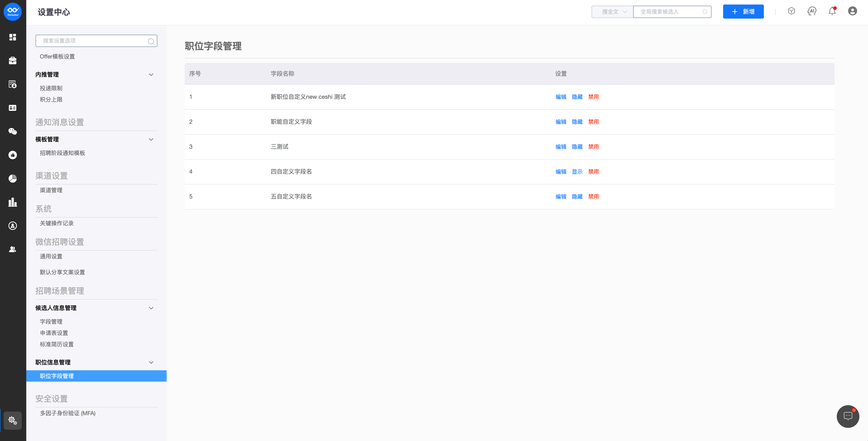Disable the 新职位自定义new ceshi 测试 field
The height and width of the screenshot is (441, 868).
(593, 97)
